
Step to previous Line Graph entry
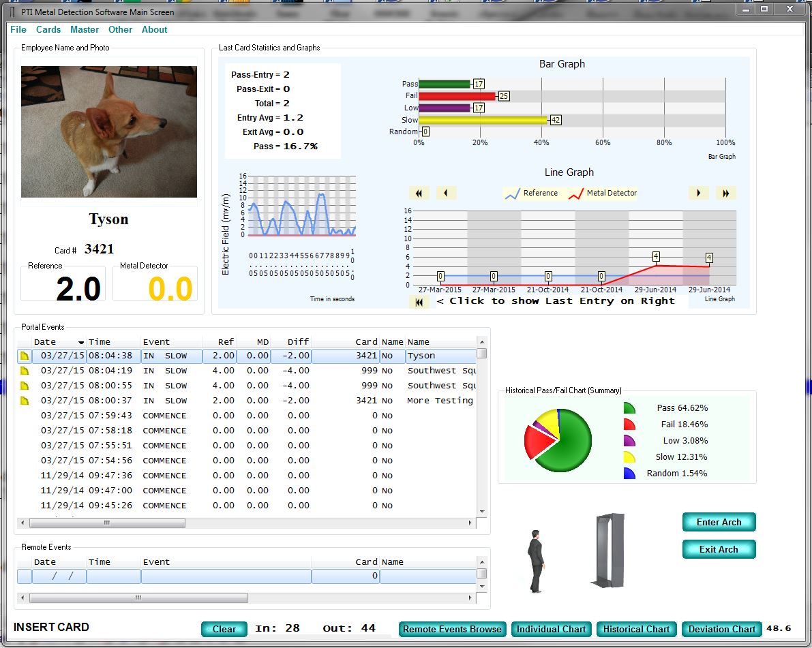click(446, 194)
